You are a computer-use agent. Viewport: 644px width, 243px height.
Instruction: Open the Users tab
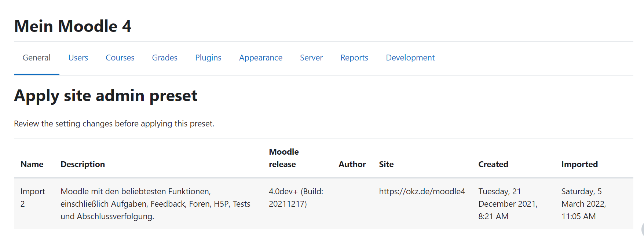coord(78,58)
